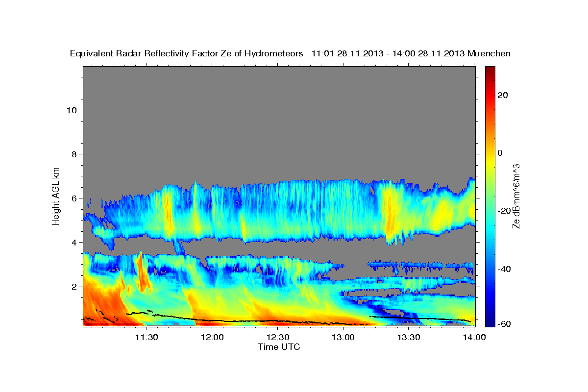
Task: Click the colorbar label 'Ze dBmm^6/m^3'
Action: 516,196
